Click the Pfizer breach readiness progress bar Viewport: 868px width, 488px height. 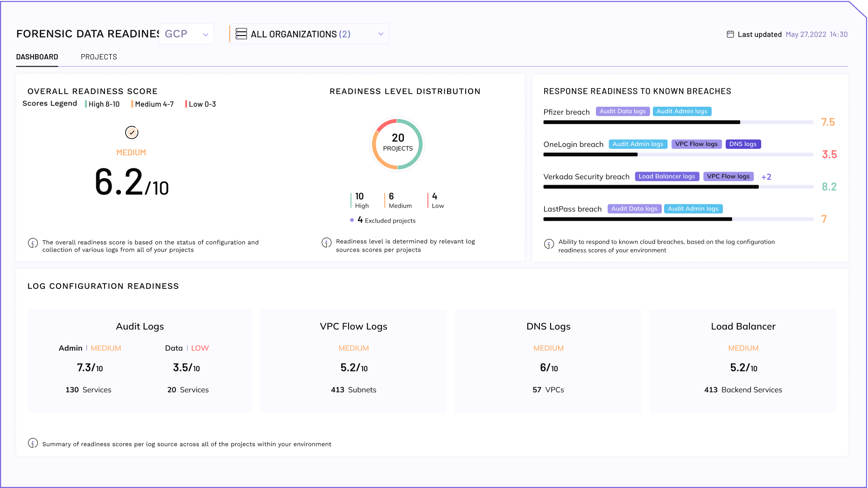(678, 122)
